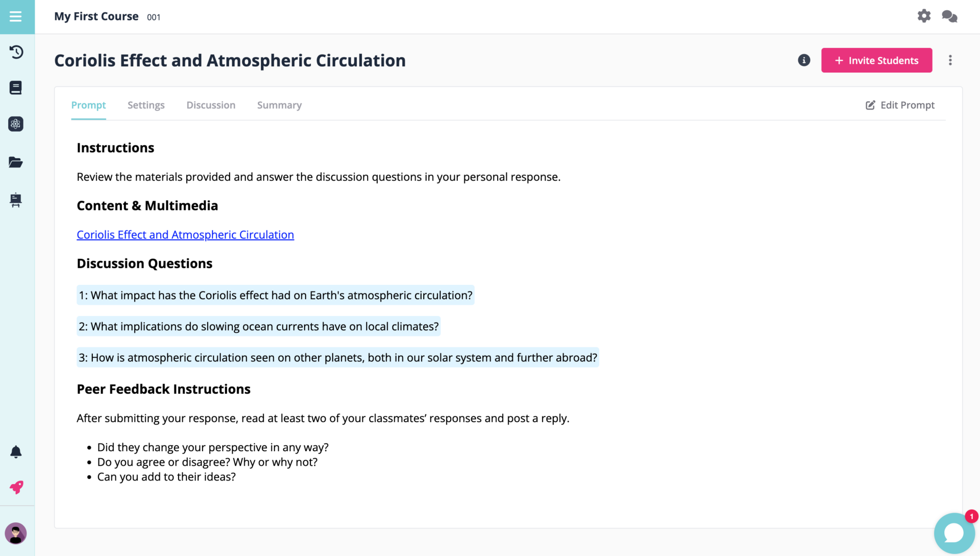Screen dimensions: 980x556
Task: Switch to the Discussion tab
Action: [211, 105]
